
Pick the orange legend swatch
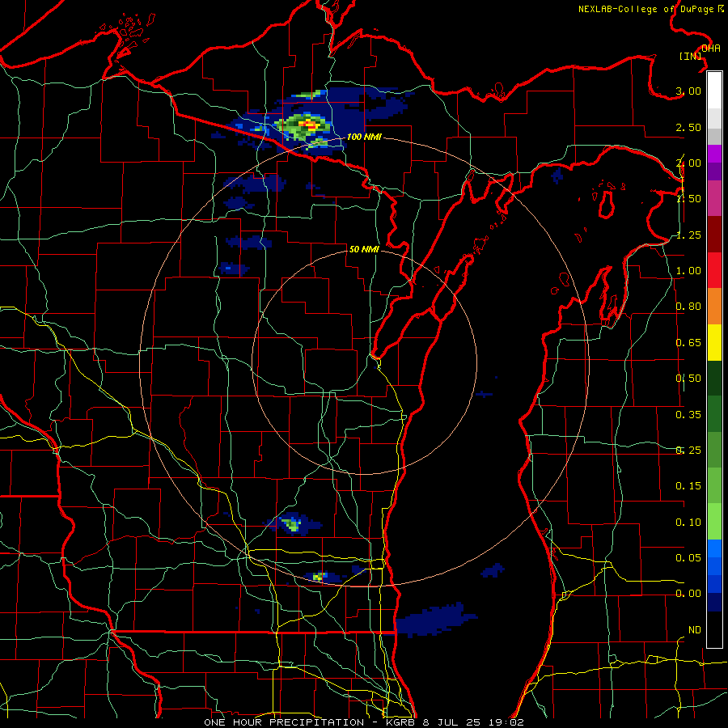714,307
